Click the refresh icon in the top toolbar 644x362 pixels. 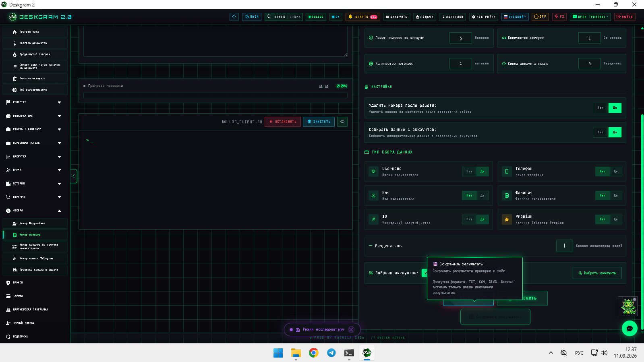point(234,17)
